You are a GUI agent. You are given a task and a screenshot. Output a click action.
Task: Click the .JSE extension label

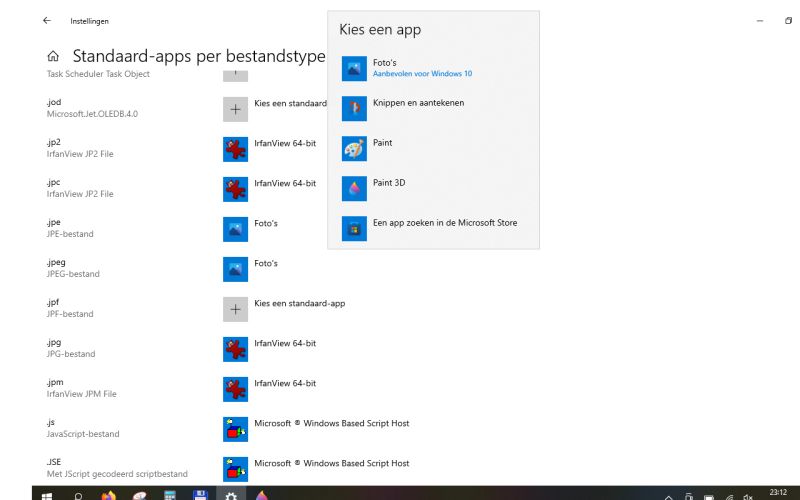[54, 462]
